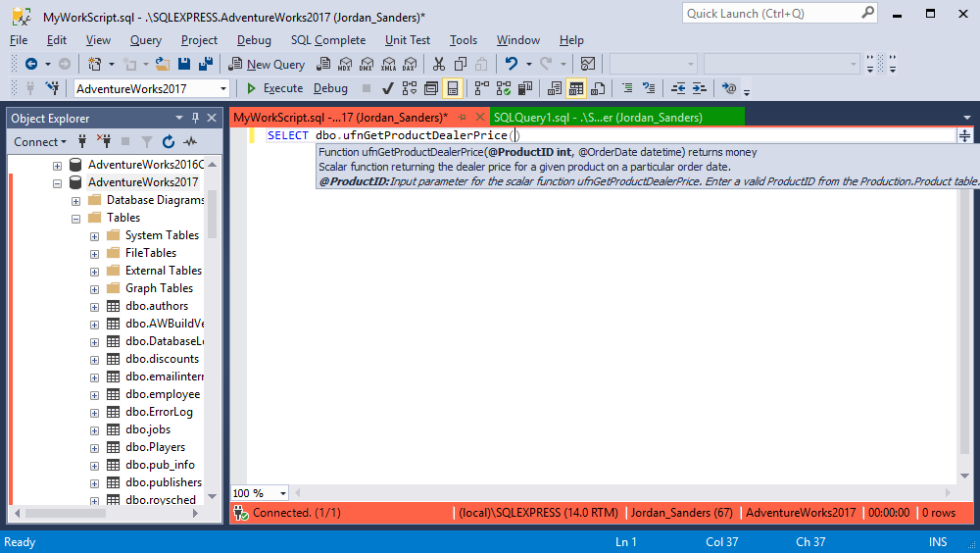Pin the MyWorkScript.sql tab
980x553 pixels.
coord(462,117)
